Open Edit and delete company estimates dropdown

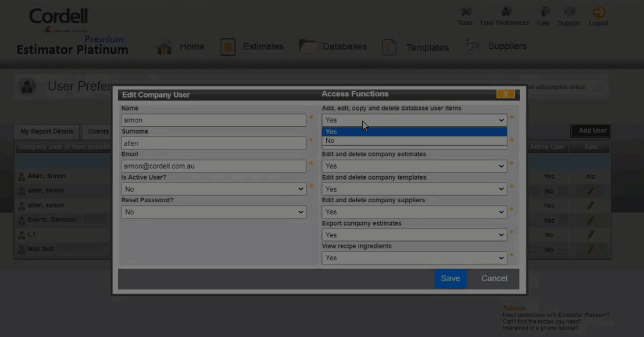(x=414, y=166)
